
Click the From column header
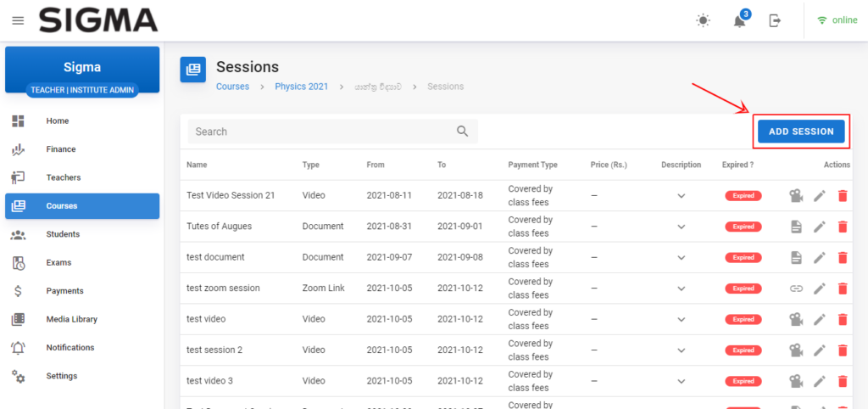(376, 165)
